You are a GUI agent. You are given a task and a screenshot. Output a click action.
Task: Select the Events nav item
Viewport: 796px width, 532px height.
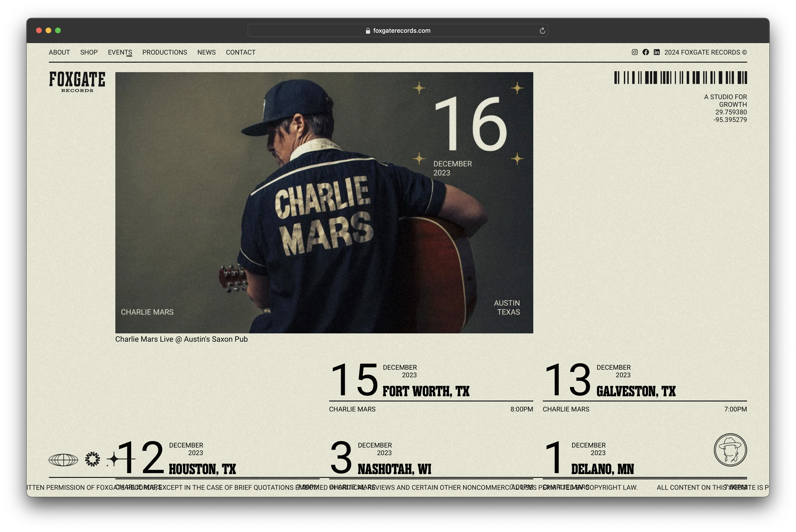pos(120,52)
